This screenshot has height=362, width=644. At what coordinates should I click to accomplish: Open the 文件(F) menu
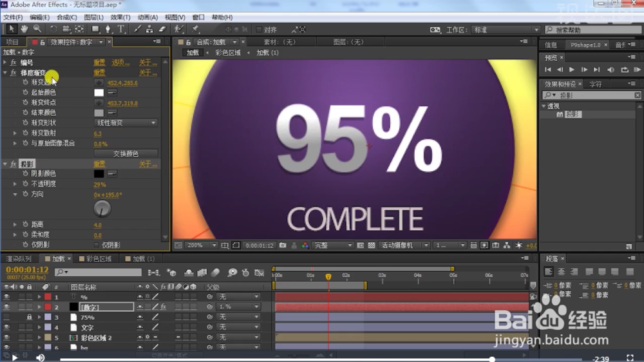(13, 17)
